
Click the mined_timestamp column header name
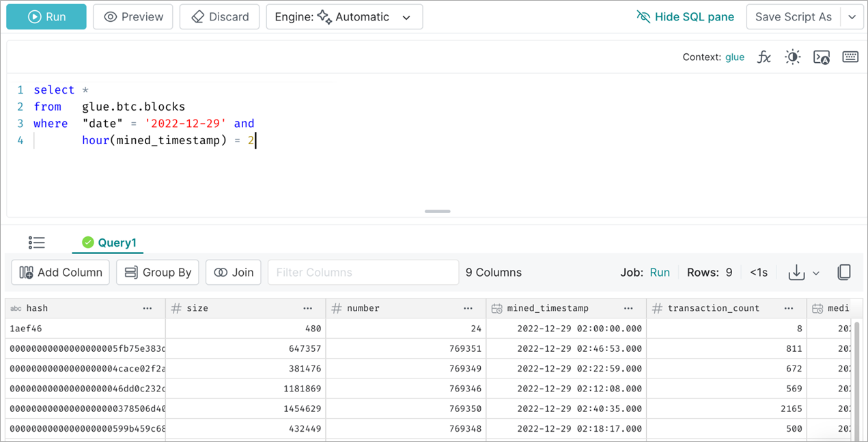point(548,308)
